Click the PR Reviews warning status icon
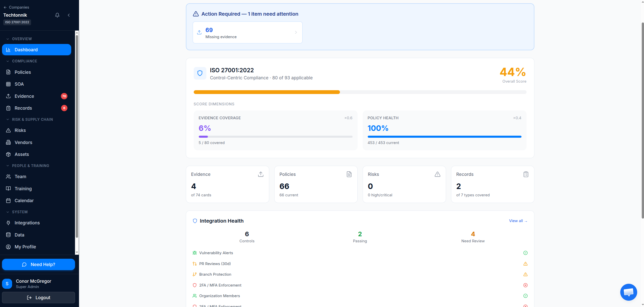The height and width of the screenshot is (307, 644). click(x=525, y=264)
